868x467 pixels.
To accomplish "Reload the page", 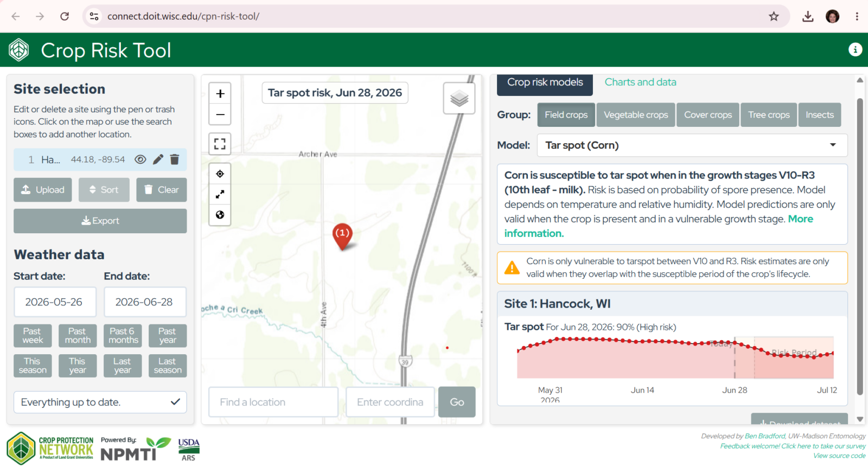I will pos(65,16).
